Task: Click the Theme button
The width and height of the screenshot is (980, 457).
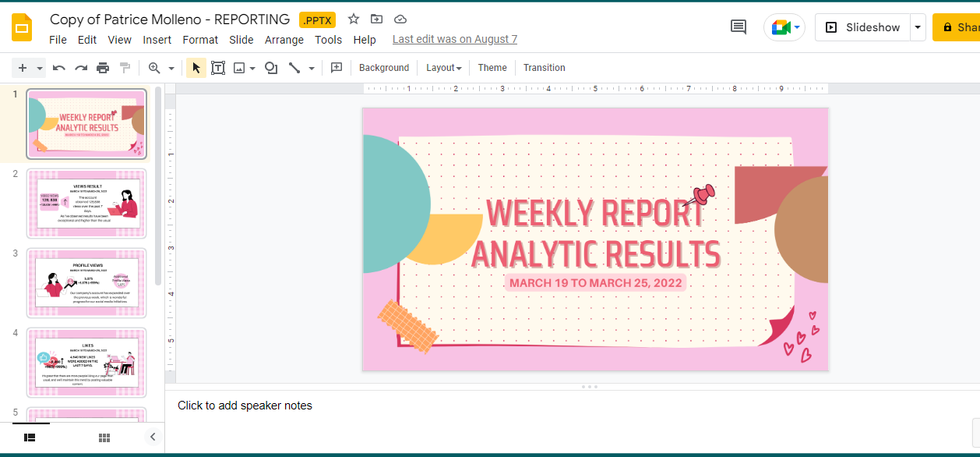Action: point(492,68)
